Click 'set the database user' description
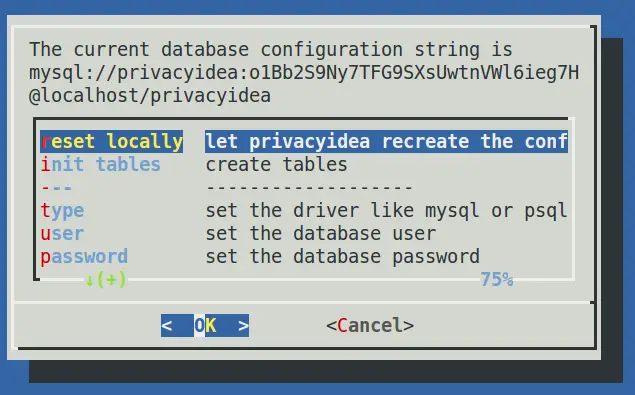 321,233
